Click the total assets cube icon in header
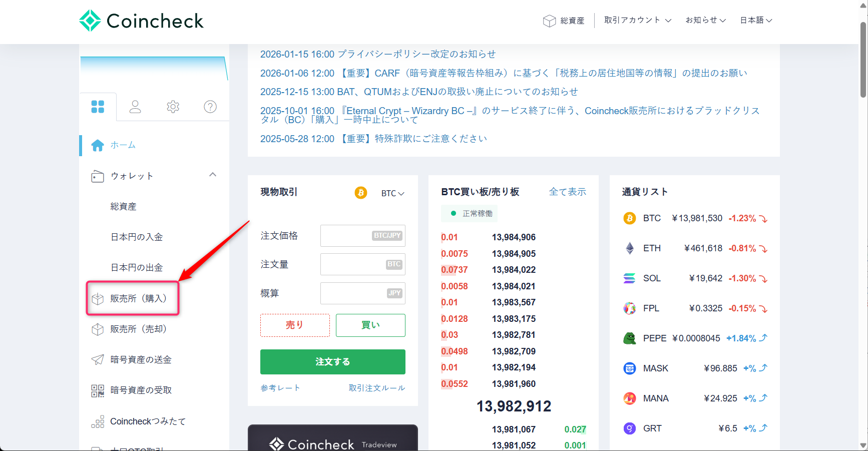The height and width of the screenshot is (451, 868). 549,21
